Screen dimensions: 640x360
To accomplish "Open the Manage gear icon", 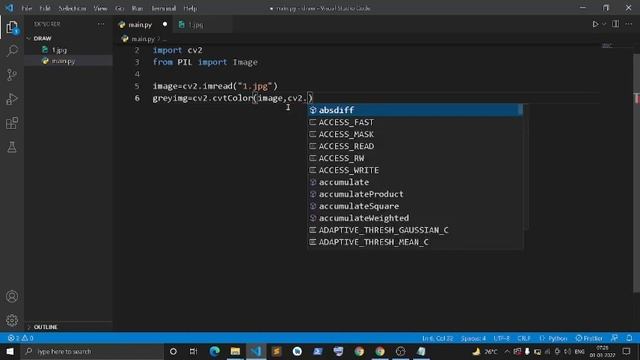I will [12, 320].
